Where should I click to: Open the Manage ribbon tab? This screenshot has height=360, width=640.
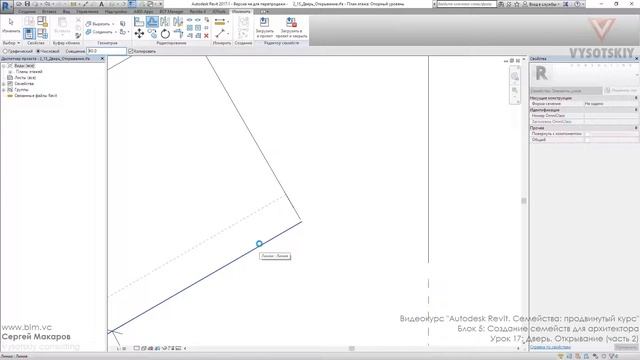87,11
